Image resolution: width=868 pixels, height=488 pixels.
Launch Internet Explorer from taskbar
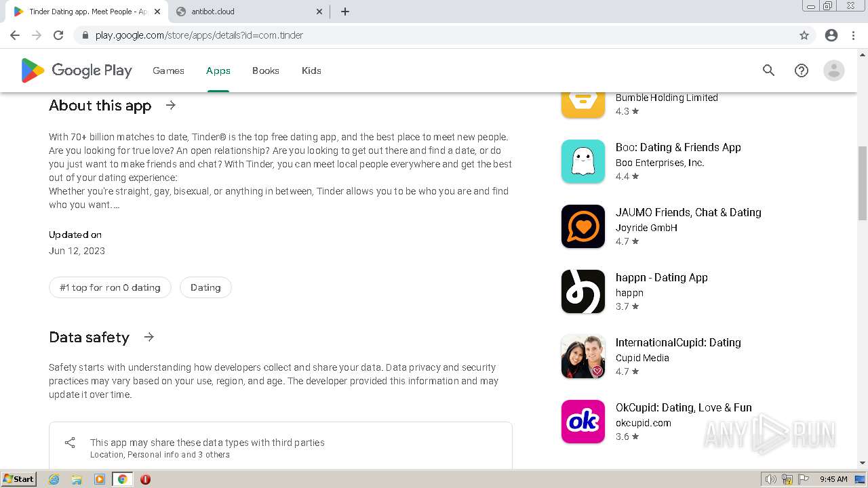click(54, 479)
